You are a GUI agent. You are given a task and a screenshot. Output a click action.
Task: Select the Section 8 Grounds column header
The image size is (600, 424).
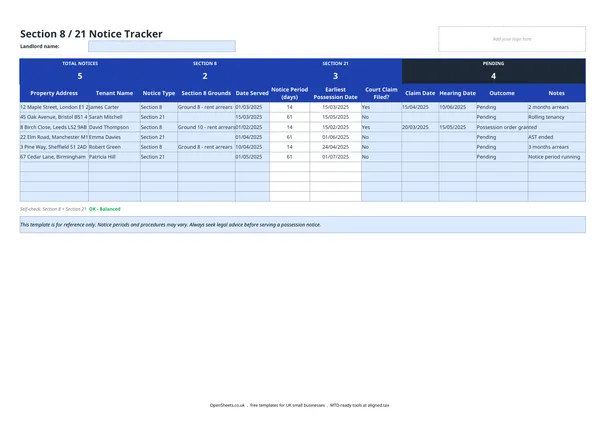point(206,93)
